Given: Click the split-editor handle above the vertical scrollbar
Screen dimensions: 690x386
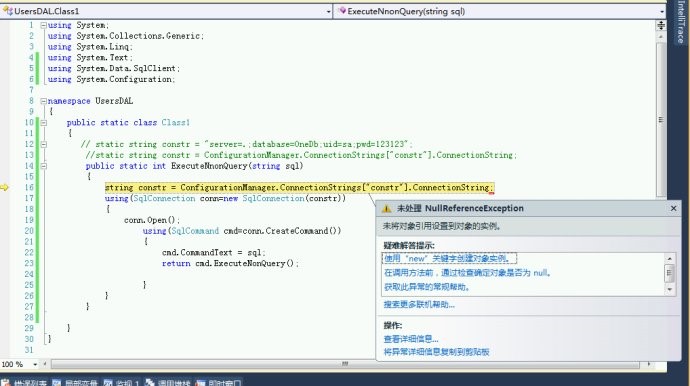Looking at the screenshot, I should click(661, 26).
